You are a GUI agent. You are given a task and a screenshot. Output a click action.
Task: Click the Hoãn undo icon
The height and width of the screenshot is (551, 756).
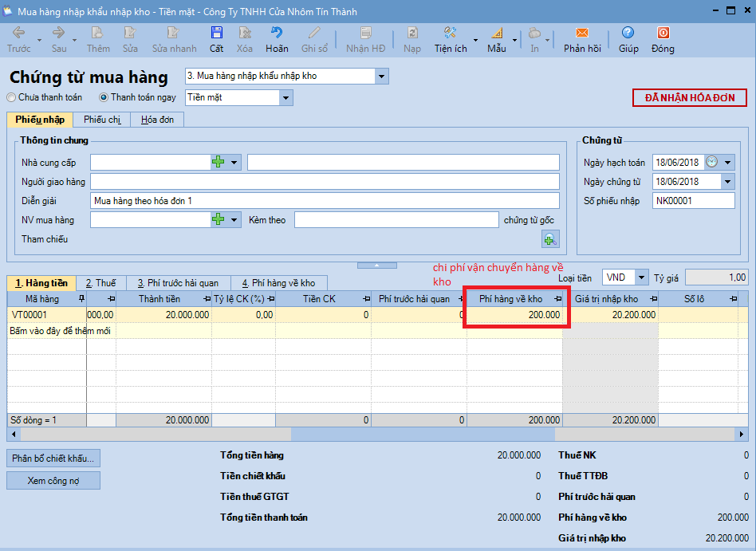(x=276, y=33)
